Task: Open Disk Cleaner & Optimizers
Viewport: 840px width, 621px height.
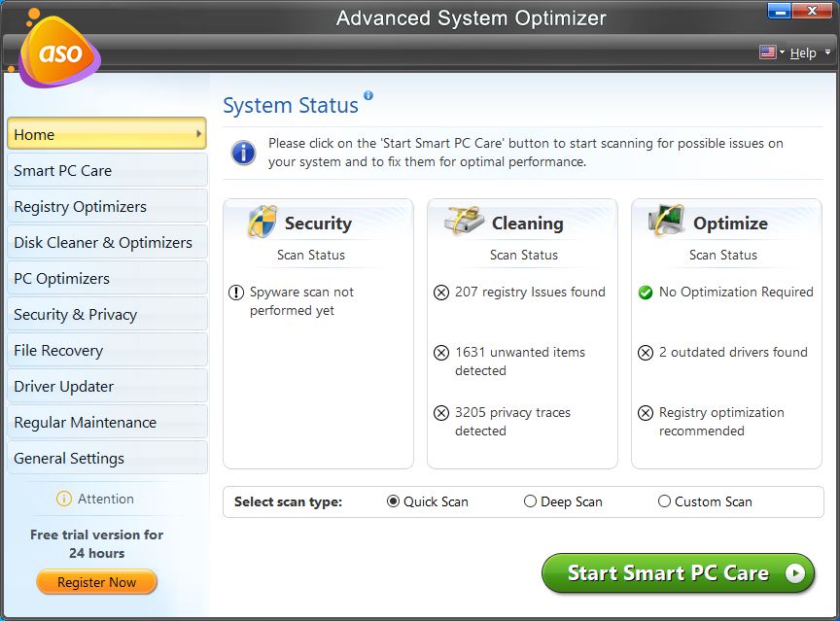Action: click(x=107, y=242)
